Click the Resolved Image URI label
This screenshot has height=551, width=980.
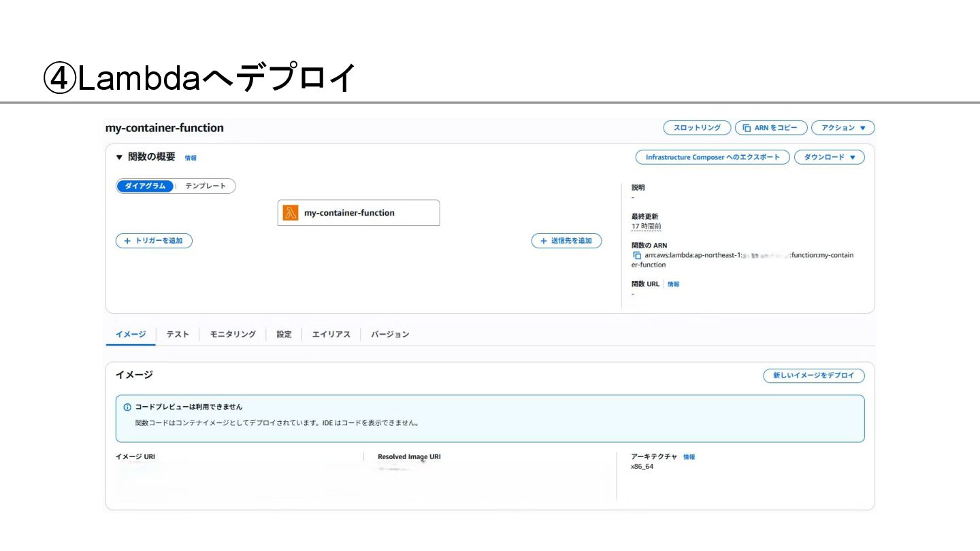click(x=409, y=456)
